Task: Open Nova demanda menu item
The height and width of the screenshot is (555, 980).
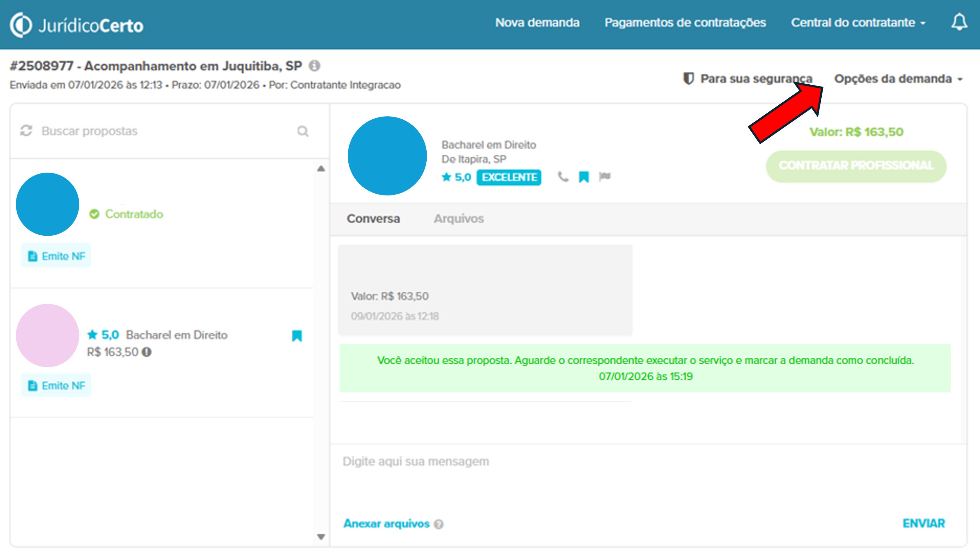Action: pyautogui.click(x=537, y=23)
